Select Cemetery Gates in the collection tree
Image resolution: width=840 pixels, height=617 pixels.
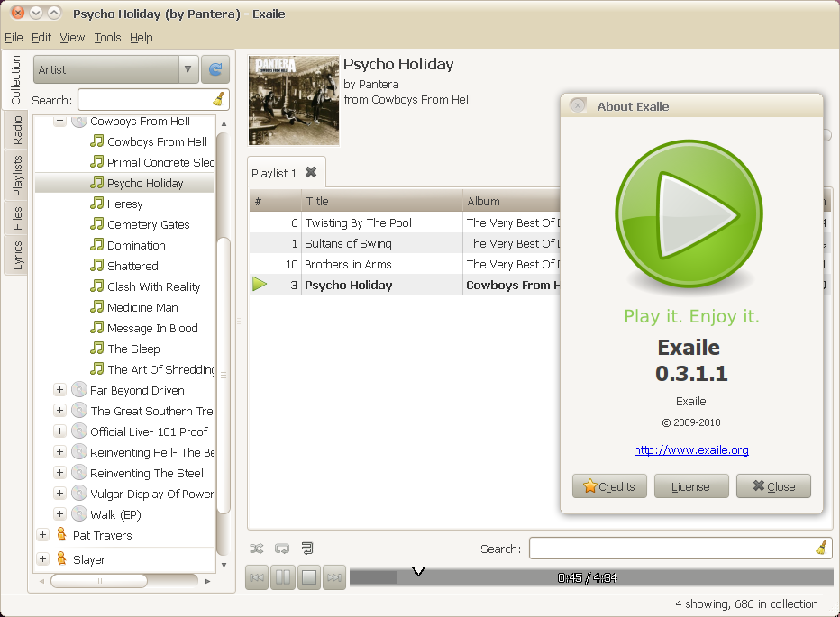click(x=149, y=224)
